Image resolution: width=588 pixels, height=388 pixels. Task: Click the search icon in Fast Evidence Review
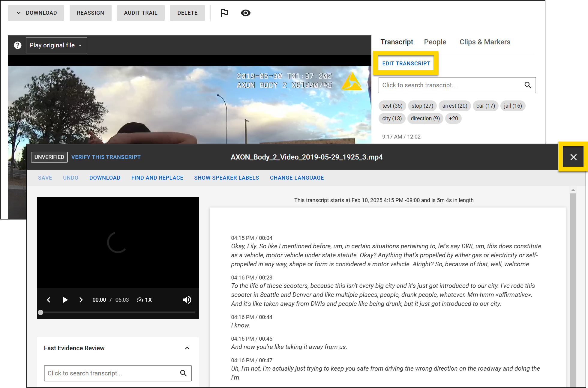click(x=184, y=373)
